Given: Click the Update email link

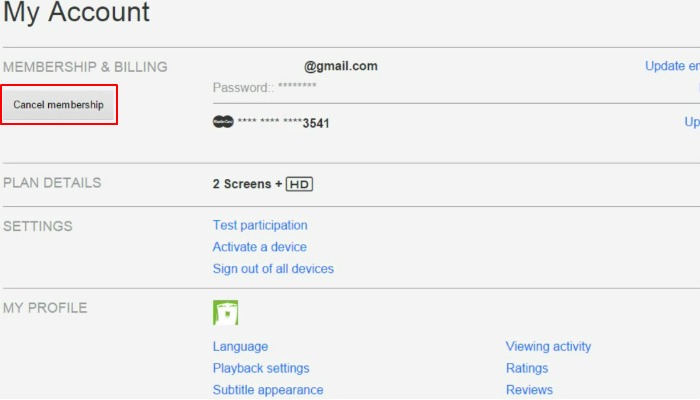Looking at the screenshot, I should [x=672, y=66].
